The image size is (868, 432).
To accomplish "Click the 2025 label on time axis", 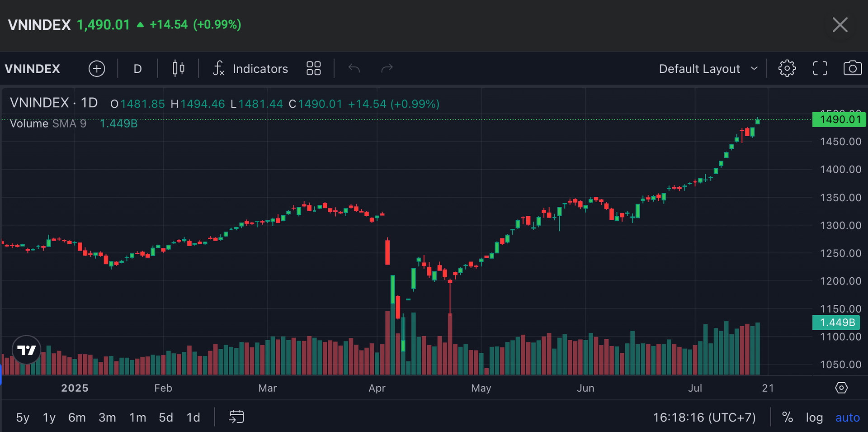I will tap(75, 388).
